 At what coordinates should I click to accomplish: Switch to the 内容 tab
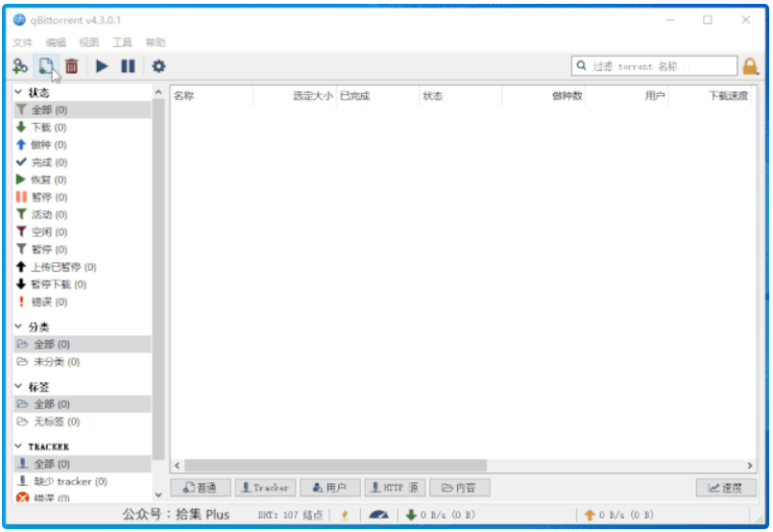point(459,488)
